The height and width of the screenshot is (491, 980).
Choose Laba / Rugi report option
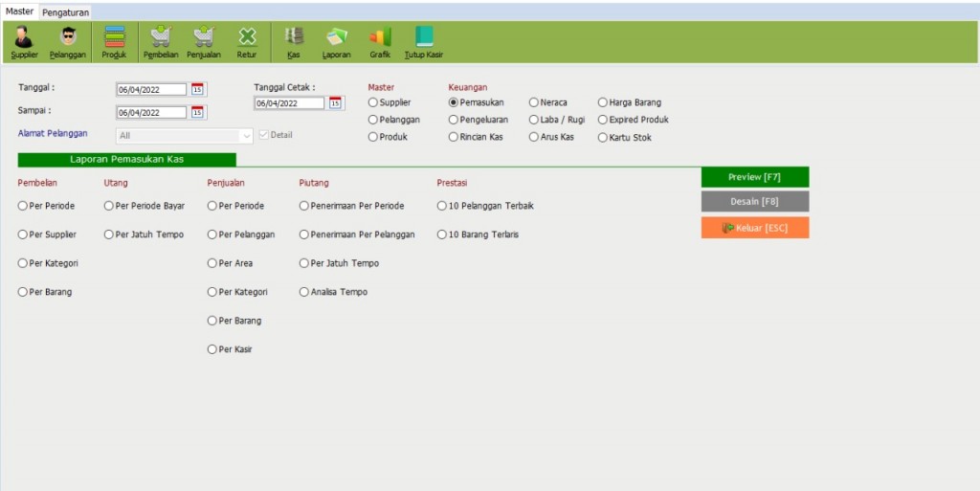(x=534, y=120)
